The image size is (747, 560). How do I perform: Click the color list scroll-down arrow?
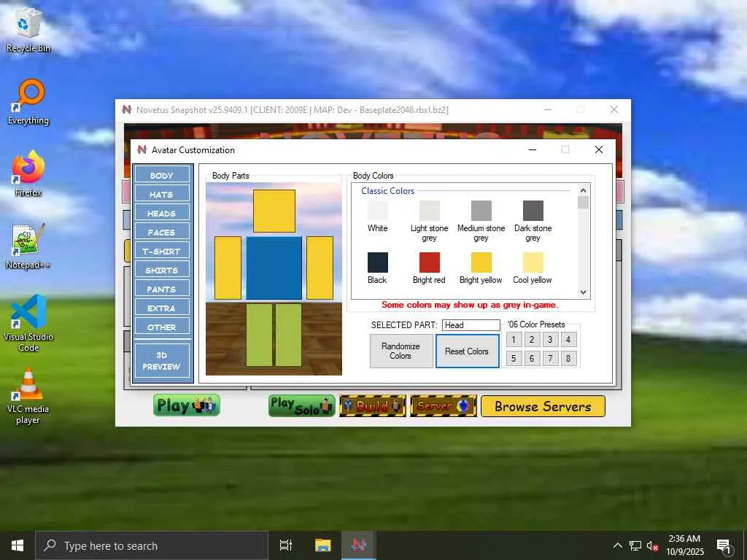point(583,292)
